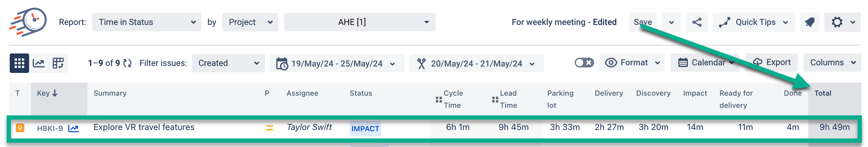Click the grid view icon
Screen dimensions: 868x147
(19, 63)
